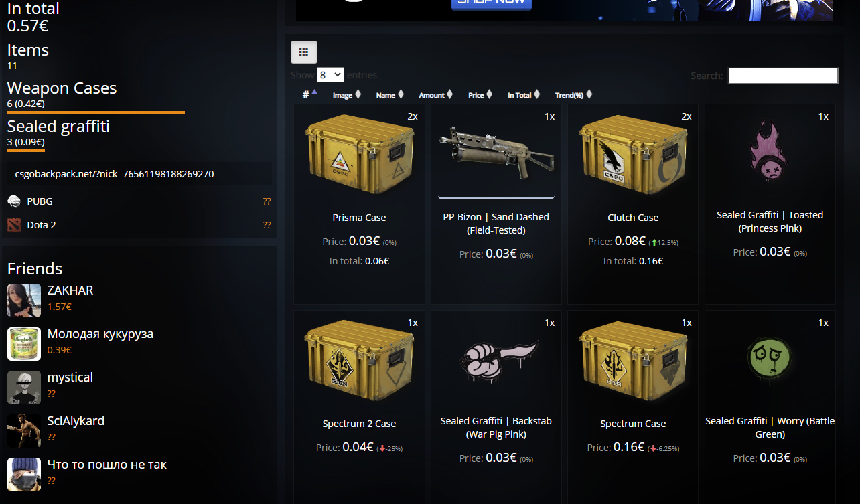
Task: Sort by the # column
Action: pyautogui.click(x=309, y=94)
